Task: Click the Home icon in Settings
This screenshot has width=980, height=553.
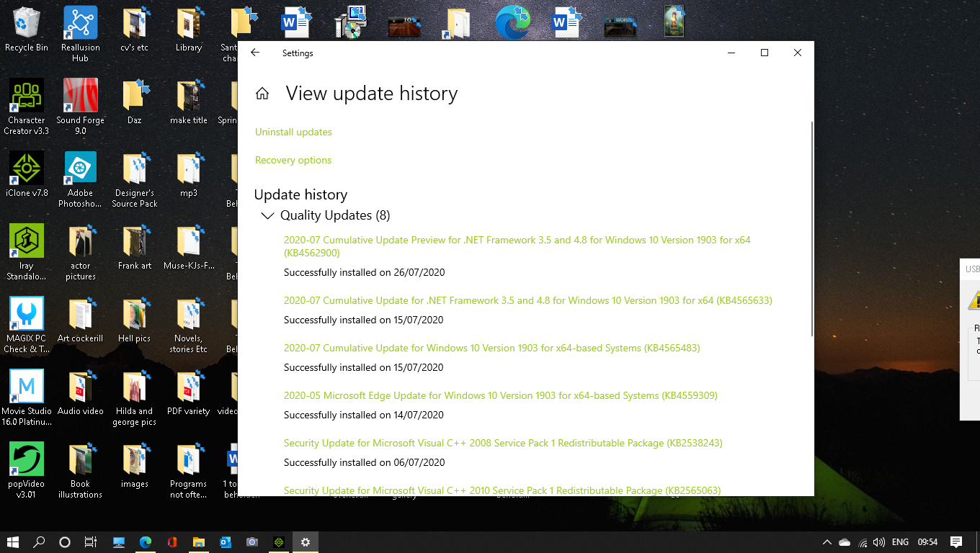Action: [x=262, y=94]
